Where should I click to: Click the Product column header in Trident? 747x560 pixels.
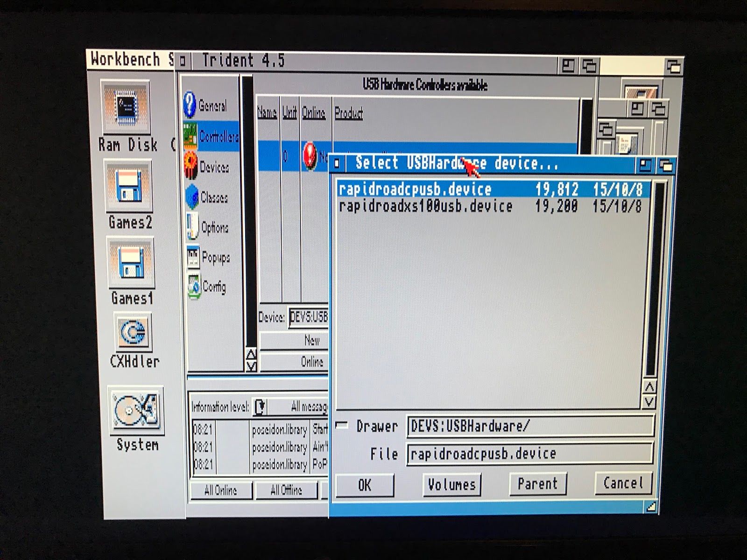[349, 113]
